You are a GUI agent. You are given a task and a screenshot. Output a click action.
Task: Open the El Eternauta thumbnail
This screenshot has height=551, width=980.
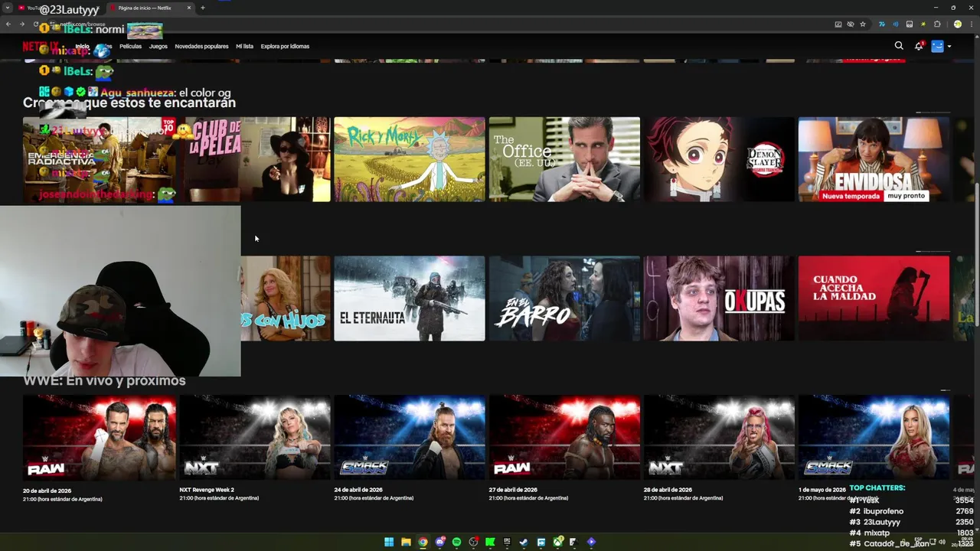410,298
